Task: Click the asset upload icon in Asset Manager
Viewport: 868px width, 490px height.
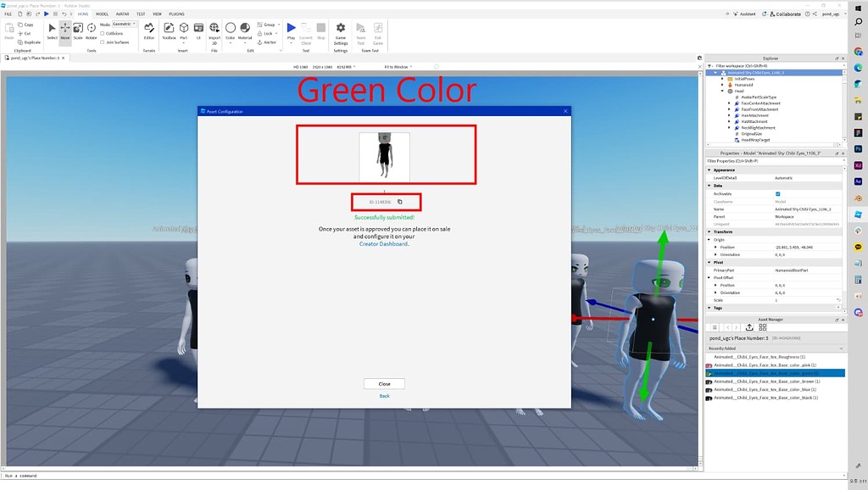Action: point(749,327)
